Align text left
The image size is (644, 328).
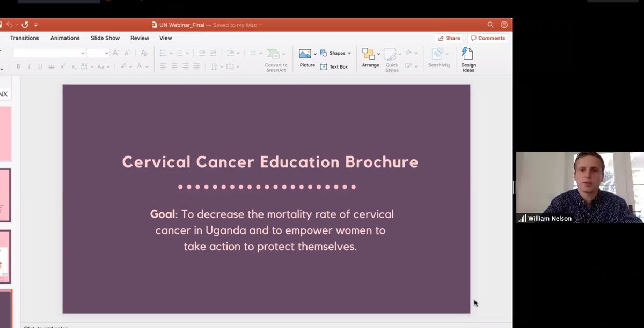164,66
